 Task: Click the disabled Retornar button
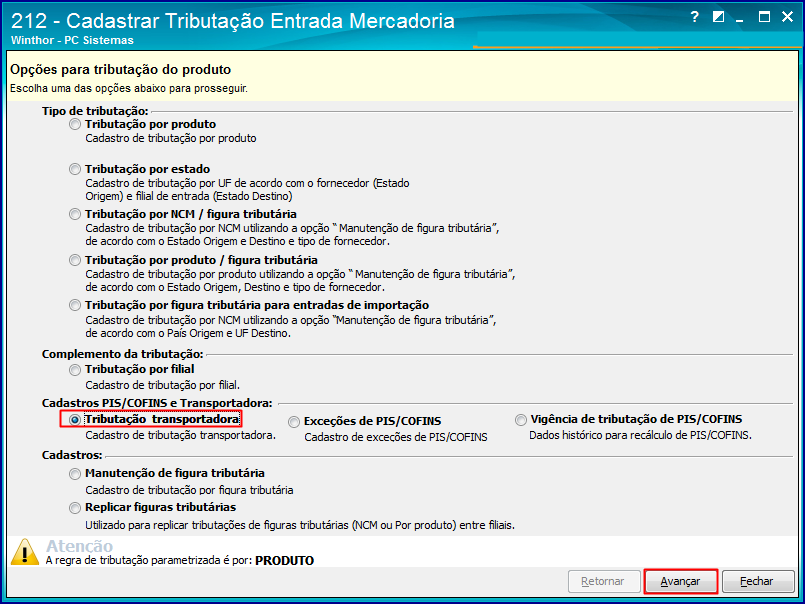[604, 581]
